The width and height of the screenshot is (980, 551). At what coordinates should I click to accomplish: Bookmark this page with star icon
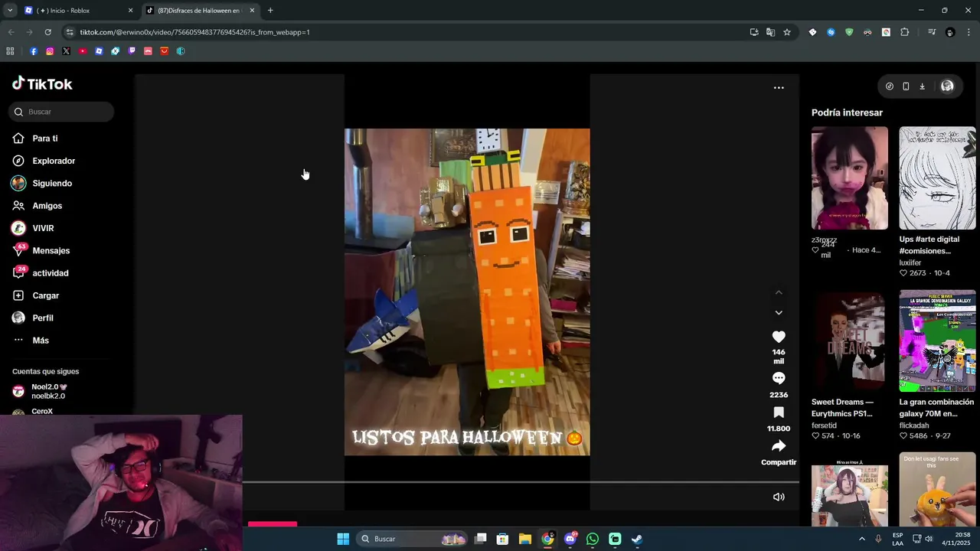click(x=786, y=32)
